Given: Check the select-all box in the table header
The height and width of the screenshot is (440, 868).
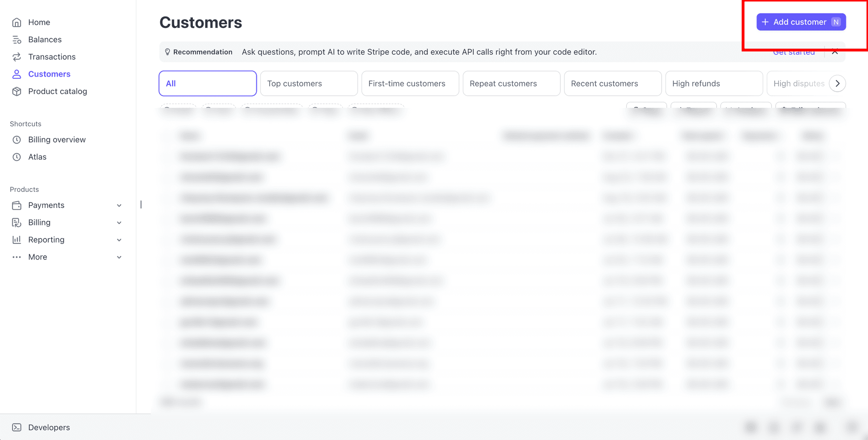Looking at the screenshot, I should pyautogui.click(x=166, y=136).
